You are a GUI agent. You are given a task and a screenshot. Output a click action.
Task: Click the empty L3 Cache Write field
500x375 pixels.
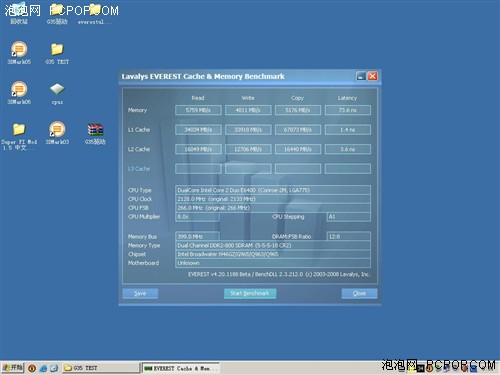tap(248, 169)
